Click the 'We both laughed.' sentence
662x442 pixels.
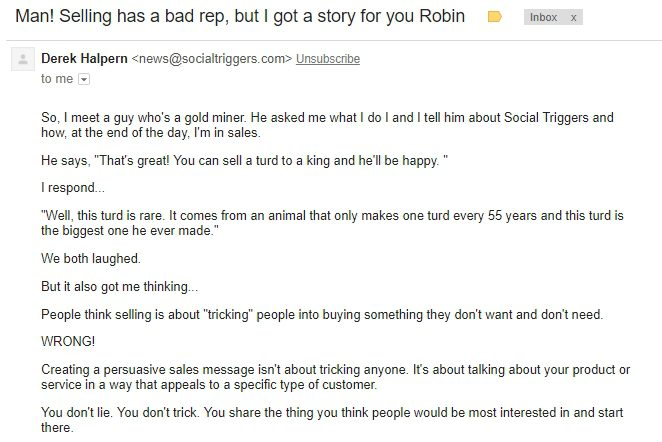coord(91,258)
